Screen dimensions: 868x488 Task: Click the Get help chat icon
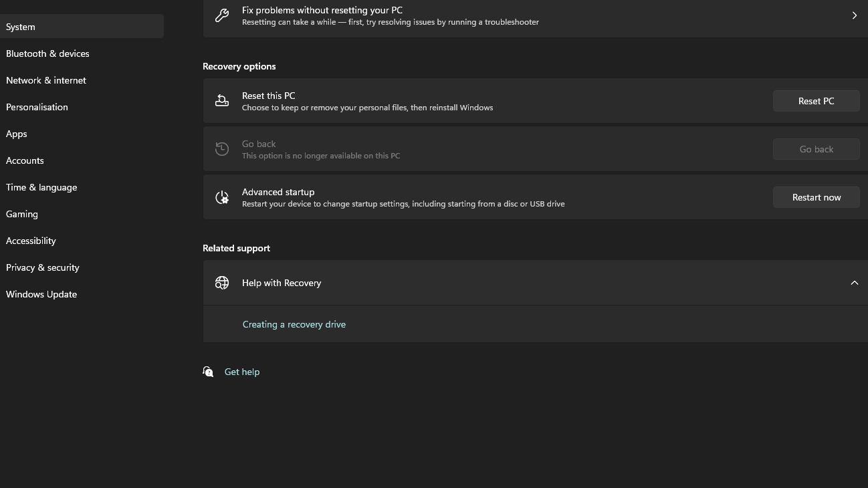209,372
